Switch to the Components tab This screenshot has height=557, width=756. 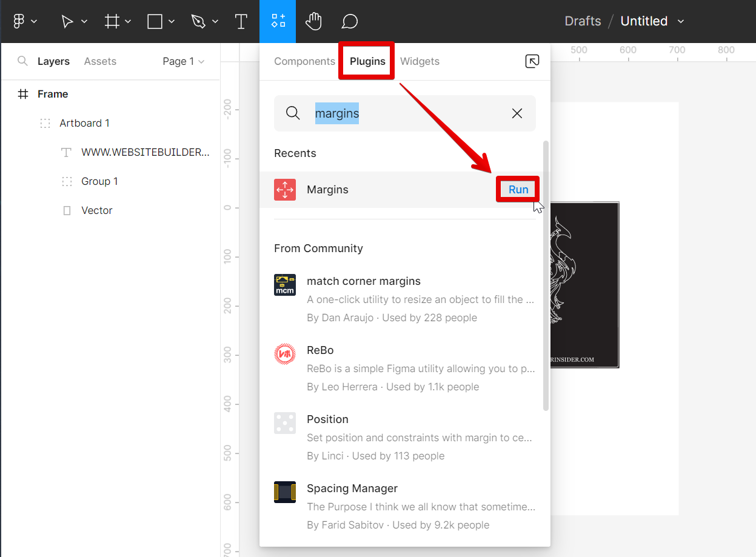(x=304, y=61)
